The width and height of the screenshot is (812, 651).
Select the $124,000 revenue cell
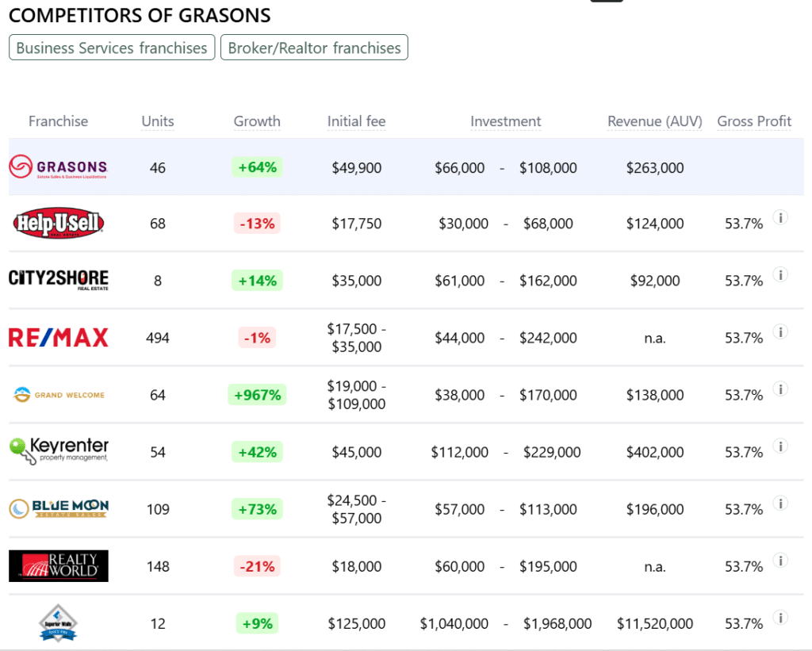pyautogui.click(x=654, y=224)
